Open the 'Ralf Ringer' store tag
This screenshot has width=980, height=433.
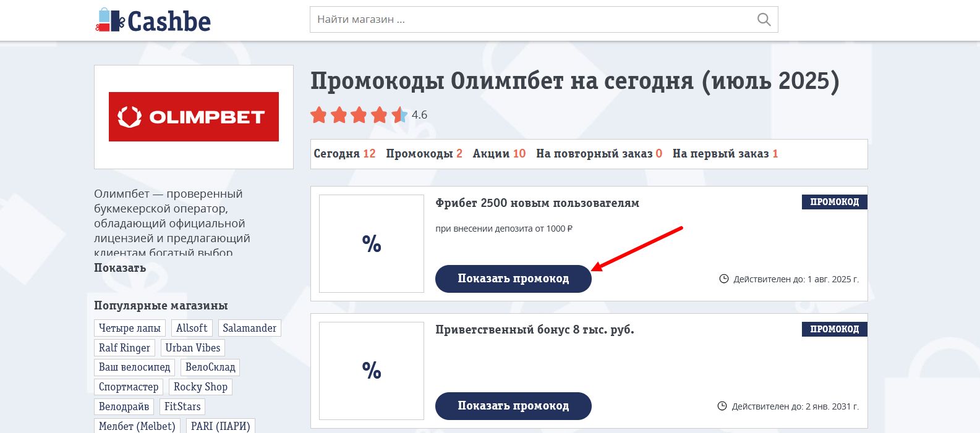[x=124, y=348]
